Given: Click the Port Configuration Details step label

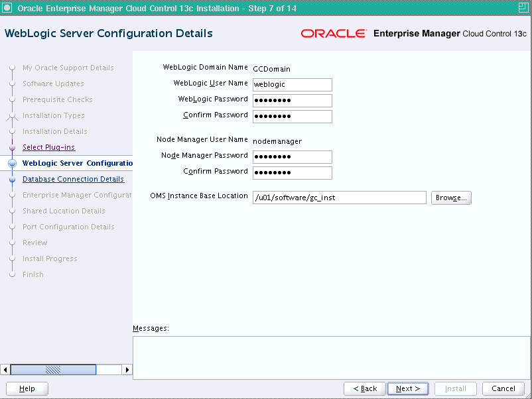Looking at the screenshot, I should click(68, 227).
